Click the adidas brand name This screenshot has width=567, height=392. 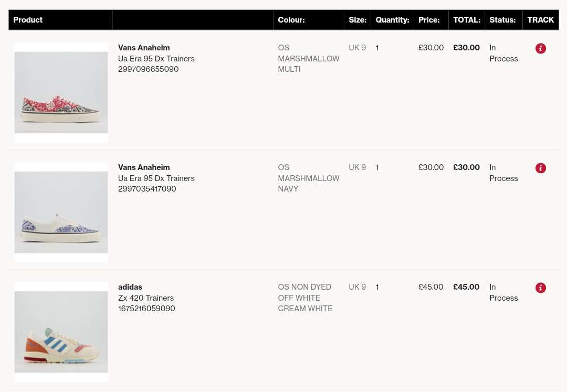pos(130,287)
